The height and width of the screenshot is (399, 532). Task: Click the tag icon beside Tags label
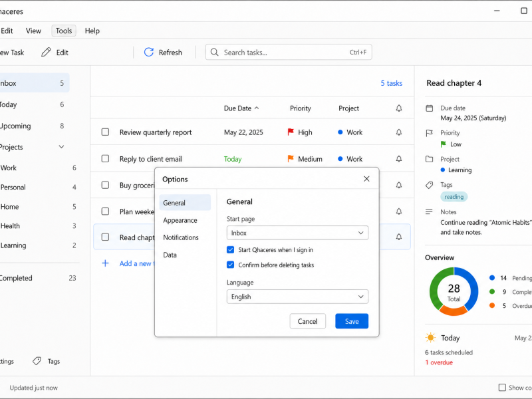click(429, 185)
